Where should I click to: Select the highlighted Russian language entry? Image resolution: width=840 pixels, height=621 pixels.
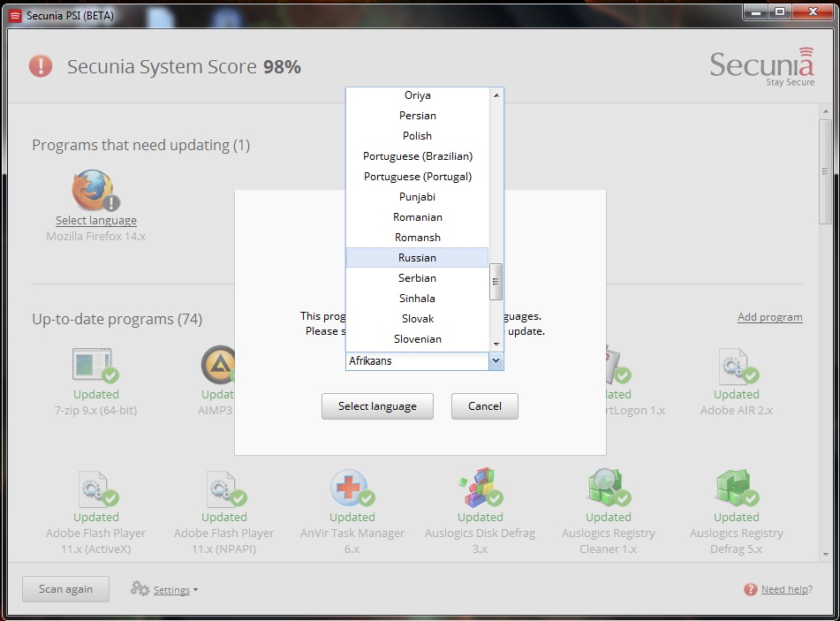(417, 258)
